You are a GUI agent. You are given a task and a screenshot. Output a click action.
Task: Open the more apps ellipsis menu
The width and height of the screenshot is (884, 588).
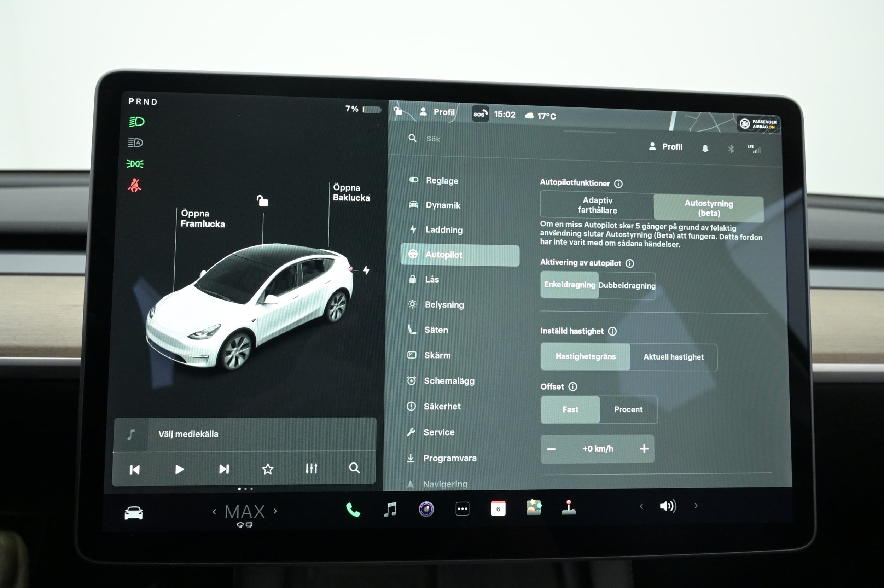[462, 509]
